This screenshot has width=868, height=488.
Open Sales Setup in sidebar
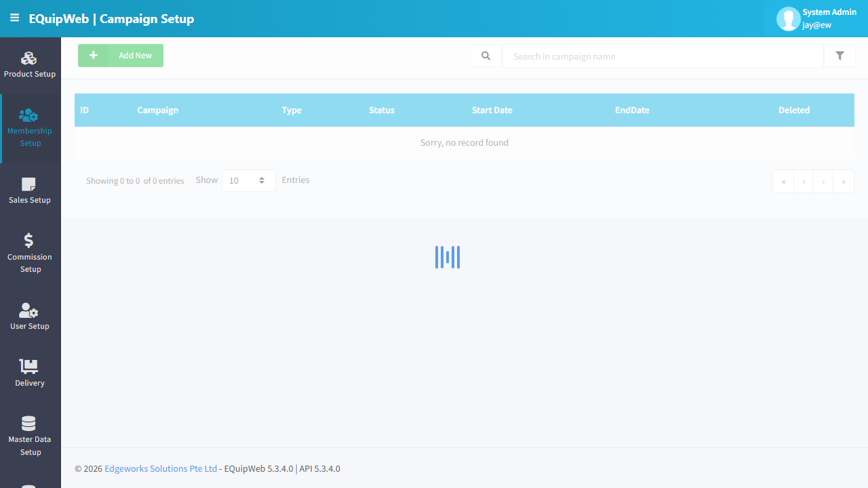tap(30, 191)
